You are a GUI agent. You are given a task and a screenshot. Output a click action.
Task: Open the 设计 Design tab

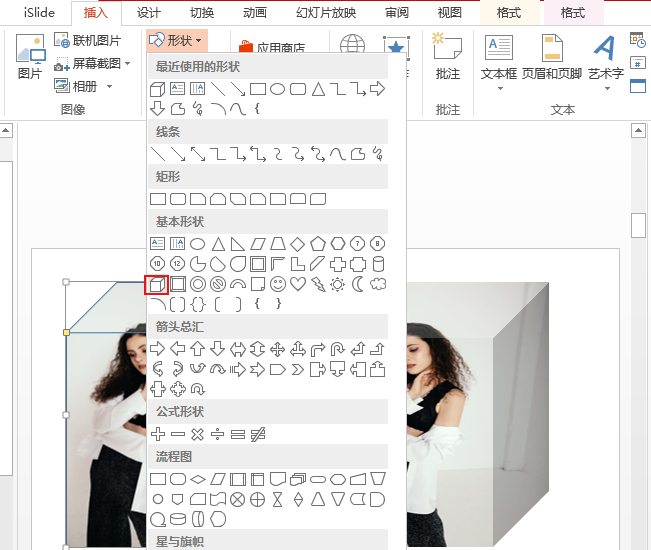pyautogui.click(x=149, y=13)
